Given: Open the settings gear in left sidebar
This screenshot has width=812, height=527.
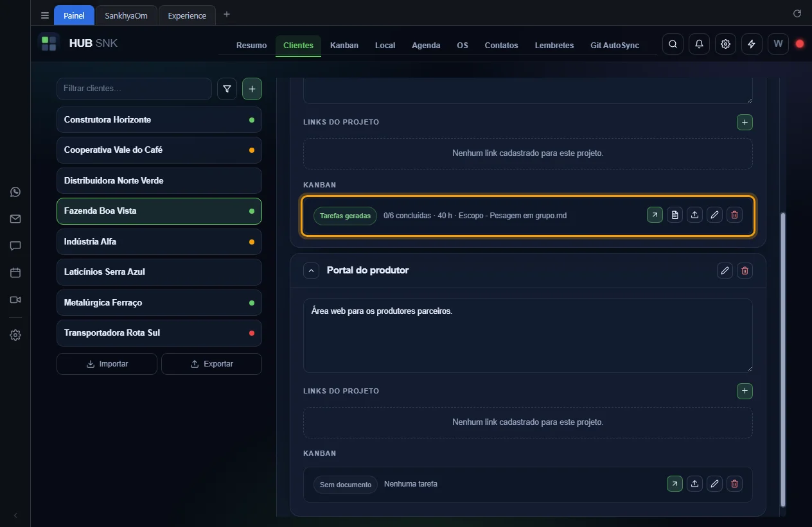Looking at the screenshot, I should point(15,335).
